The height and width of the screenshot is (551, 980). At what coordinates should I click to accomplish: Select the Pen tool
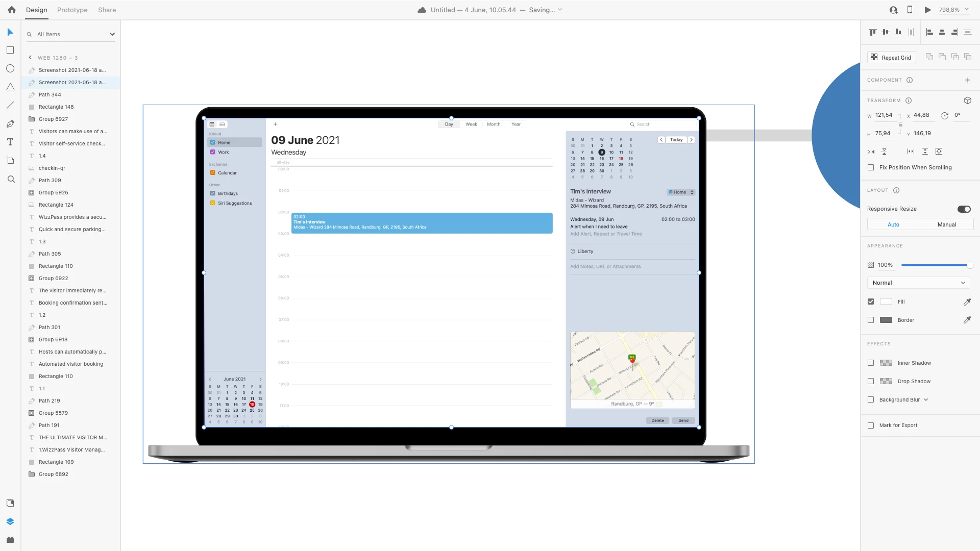point(10,124)
